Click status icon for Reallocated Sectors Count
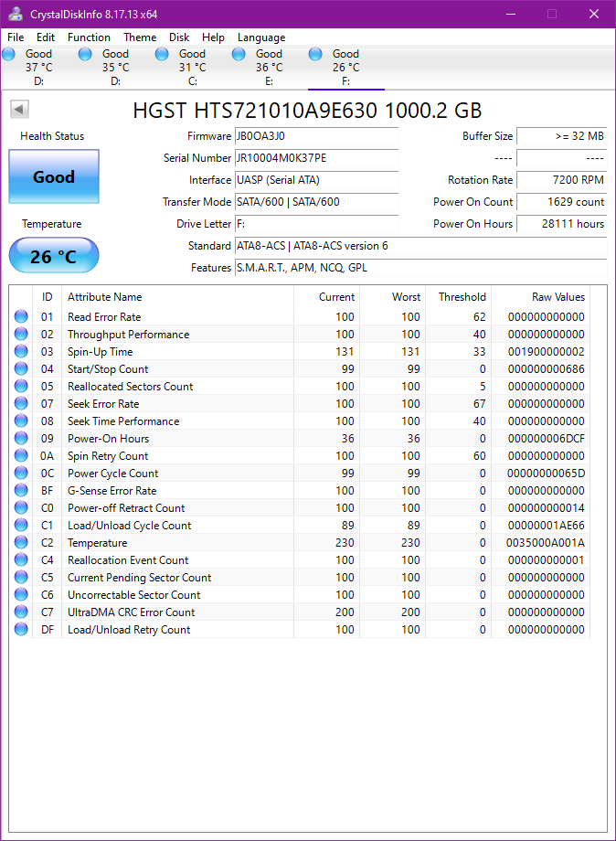Screen dimensions: 616x841 point(21,386)
